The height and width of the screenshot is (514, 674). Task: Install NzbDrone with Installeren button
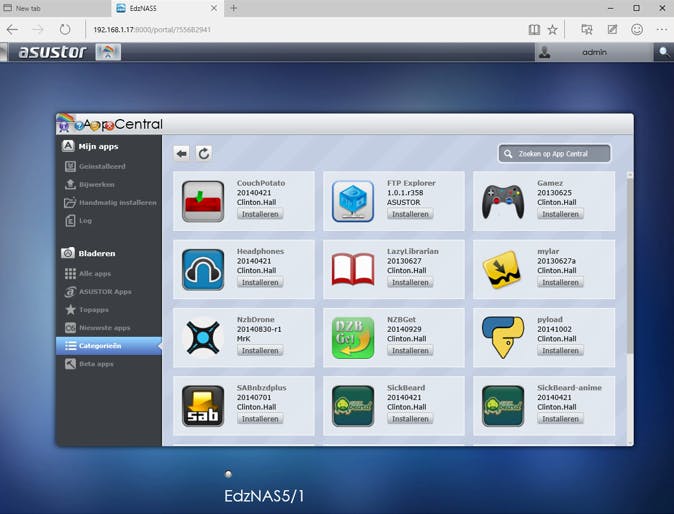tap(260, 351)
